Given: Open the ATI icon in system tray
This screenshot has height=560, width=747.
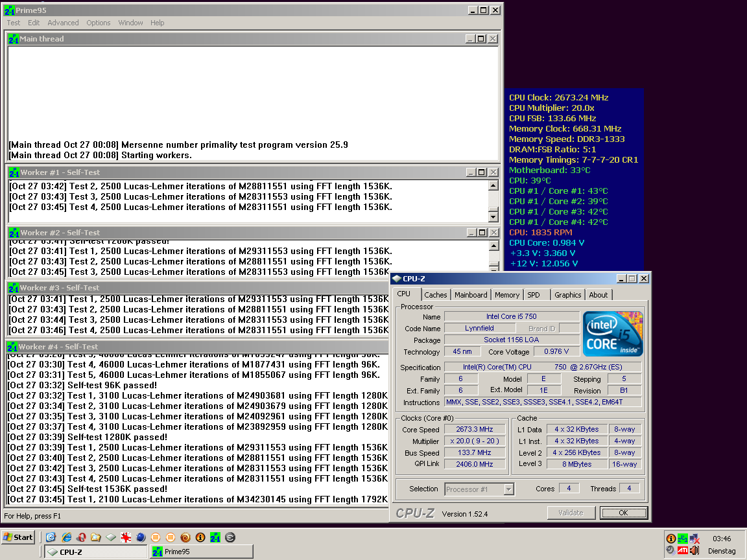Looking at the screenshot, I should click(x=683, y=550).
